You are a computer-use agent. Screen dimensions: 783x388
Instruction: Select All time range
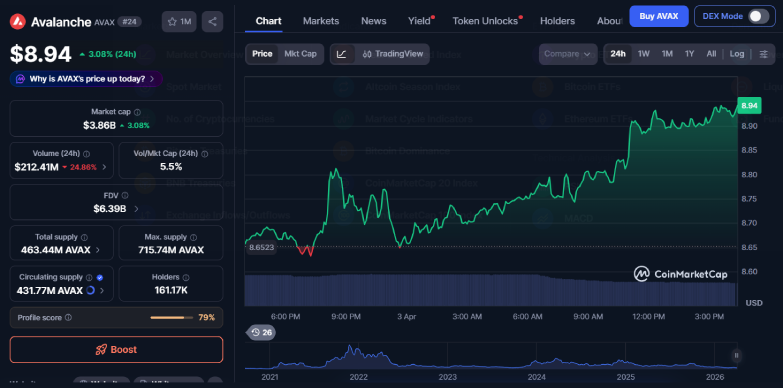click(711, 54)
